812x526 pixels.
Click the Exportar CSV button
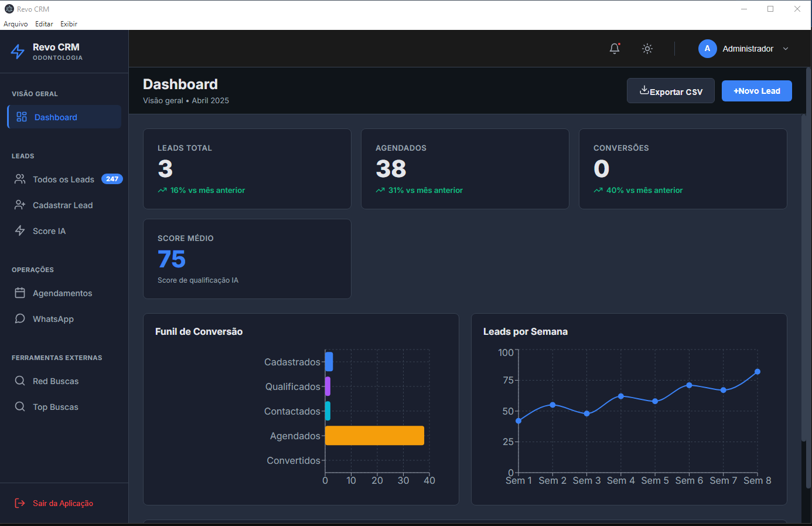tap(670, 91)
